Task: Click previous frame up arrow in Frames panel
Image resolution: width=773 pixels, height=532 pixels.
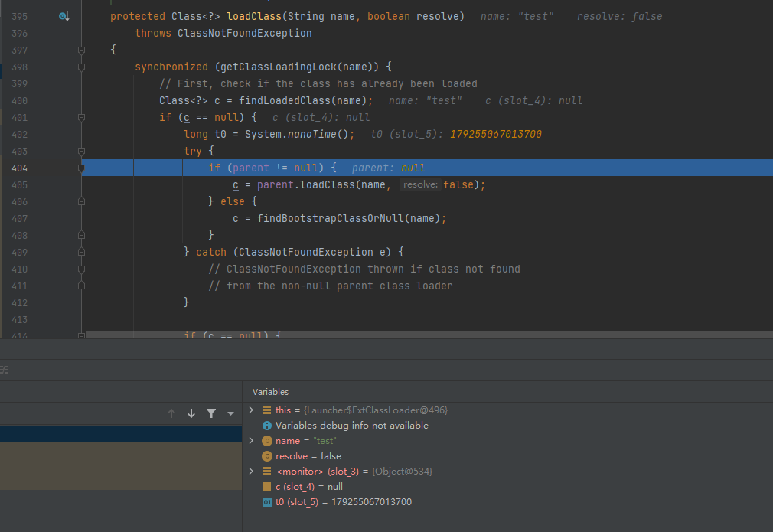Action: (171, 413)
